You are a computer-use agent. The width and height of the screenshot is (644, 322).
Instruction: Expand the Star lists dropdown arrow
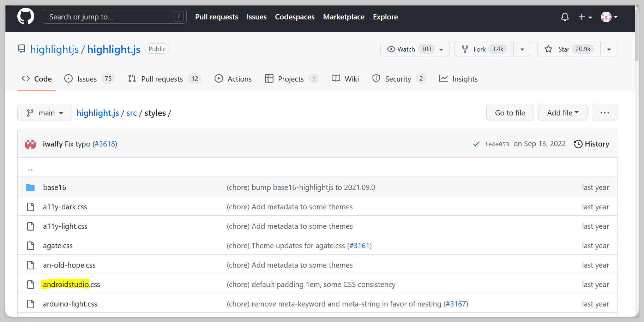pyautogui.click(x=609, y=49)
